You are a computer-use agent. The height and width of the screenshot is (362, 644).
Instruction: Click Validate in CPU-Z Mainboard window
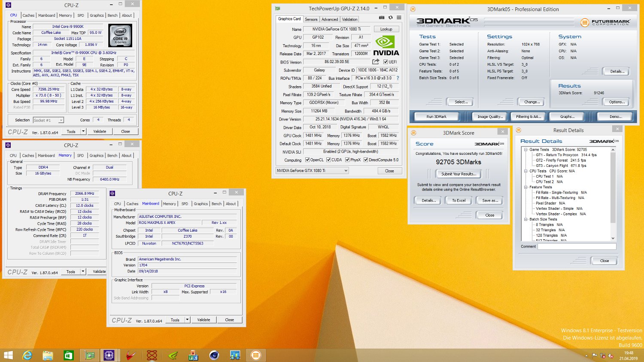coord(204,320)
